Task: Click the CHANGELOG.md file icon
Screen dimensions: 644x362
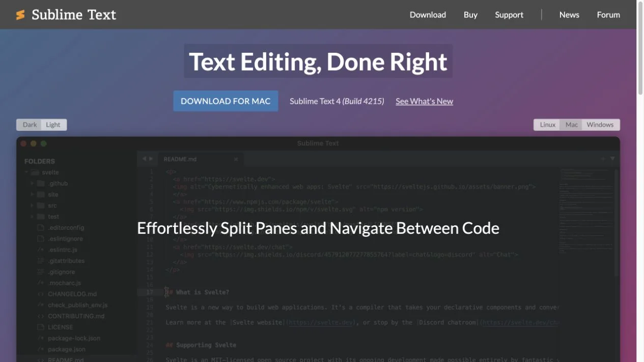Action: [x=41, y=294]
